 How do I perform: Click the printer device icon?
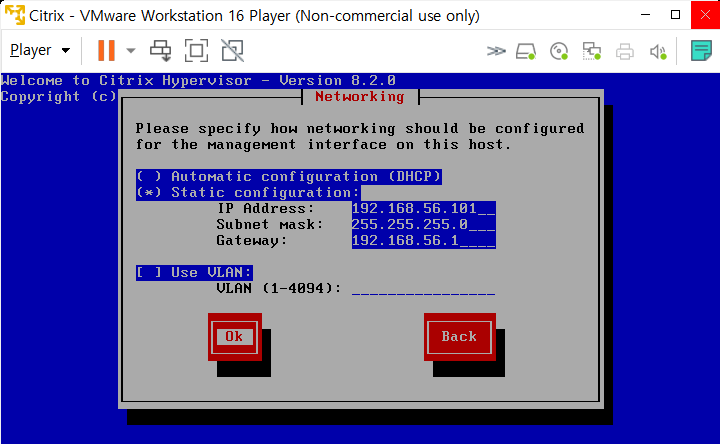pos(624,51)
